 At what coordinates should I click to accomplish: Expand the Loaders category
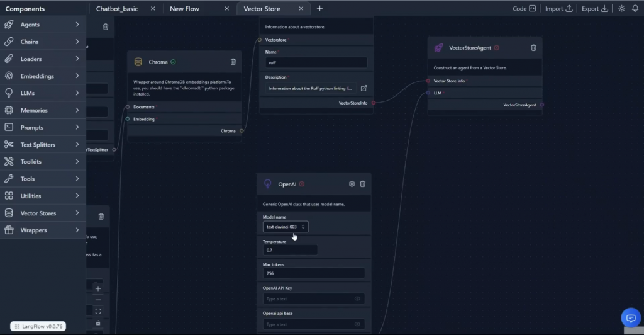click(x=77, y=59)
